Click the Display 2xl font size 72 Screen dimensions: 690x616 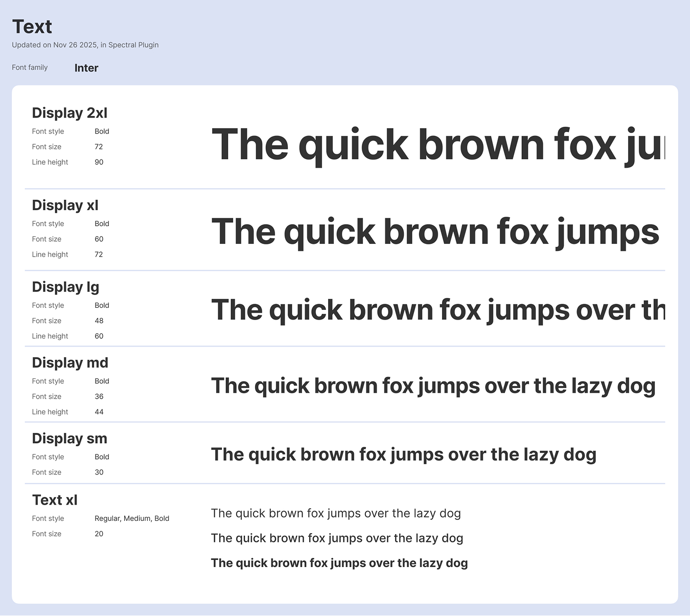coord(99,147)
